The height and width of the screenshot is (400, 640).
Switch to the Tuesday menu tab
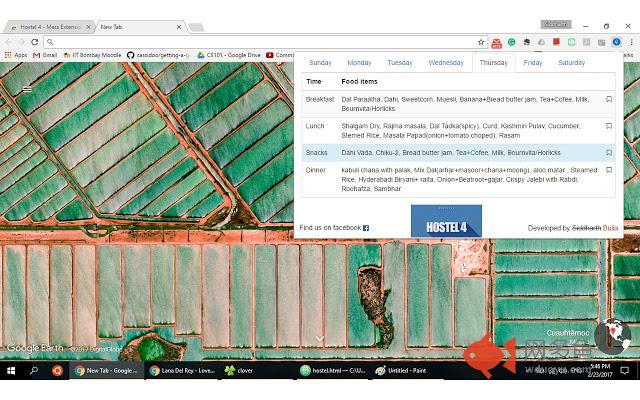click(x=400, y=63)
